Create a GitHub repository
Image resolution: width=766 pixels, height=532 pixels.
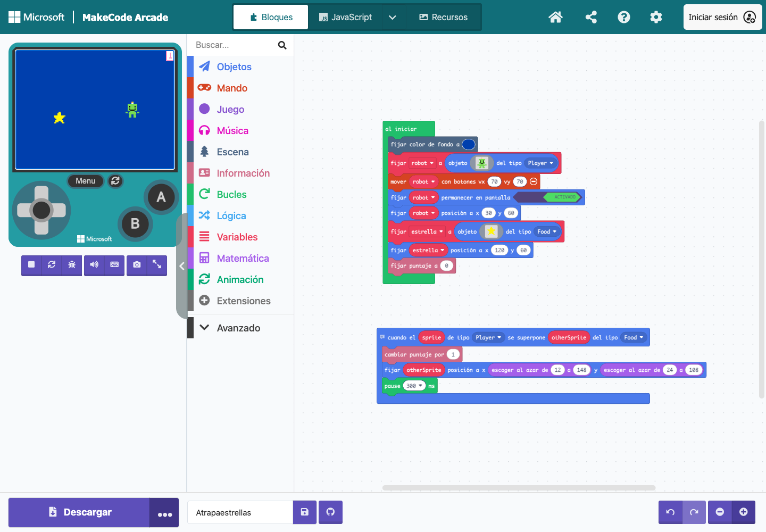click(330, 512)
